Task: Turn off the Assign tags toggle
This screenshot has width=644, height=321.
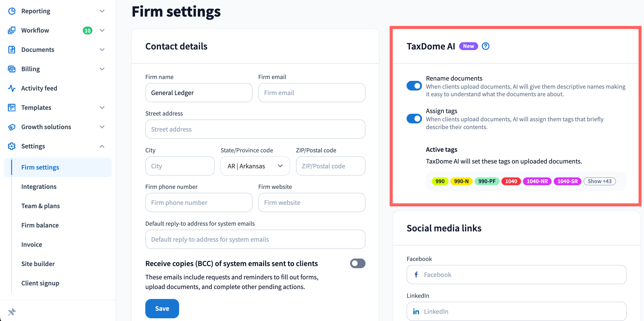Action: [414, 119]
